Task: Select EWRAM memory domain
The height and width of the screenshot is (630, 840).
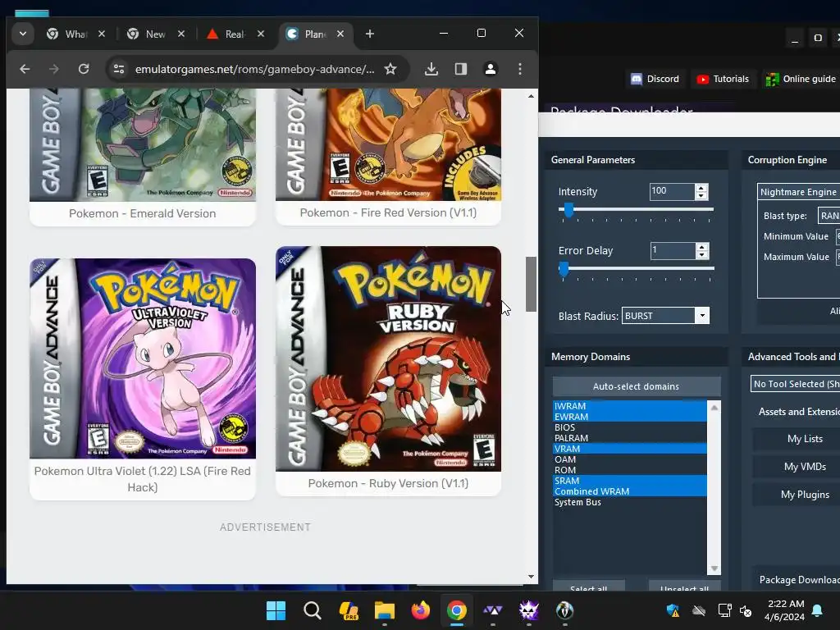Action: [x=630, y=417]
